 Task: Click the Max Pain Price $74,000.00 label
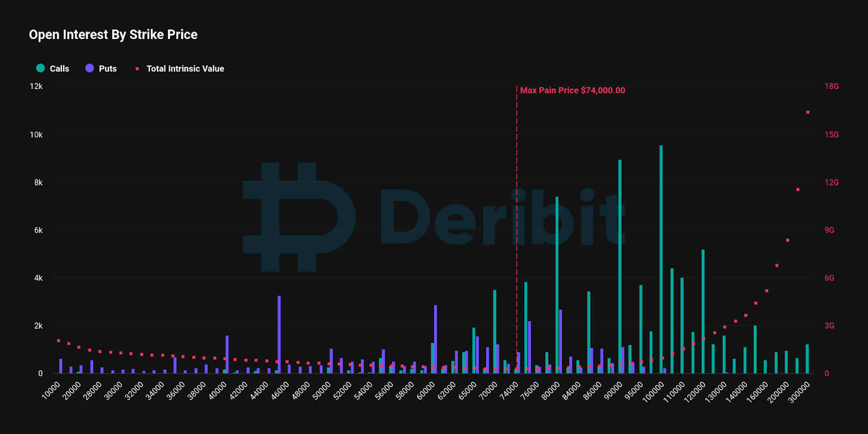coord(572,91)
